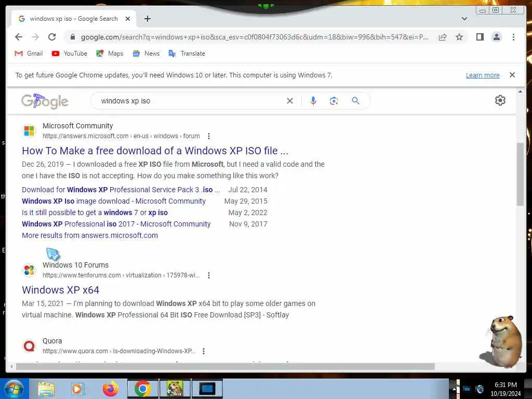Click the Quora favicon
This screenshot has width=532, height=399.
(29, 346)
